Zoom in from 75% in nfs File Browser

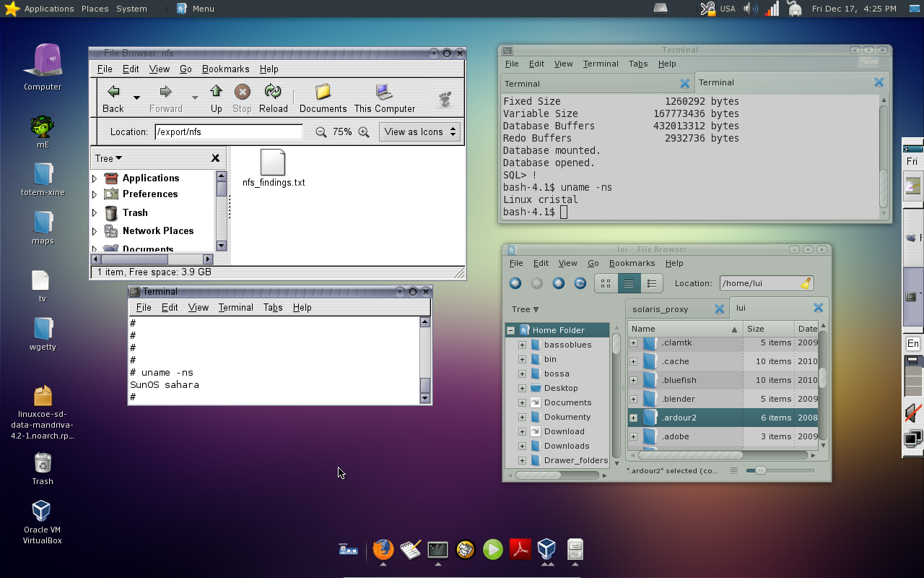[x=364, y=131]
